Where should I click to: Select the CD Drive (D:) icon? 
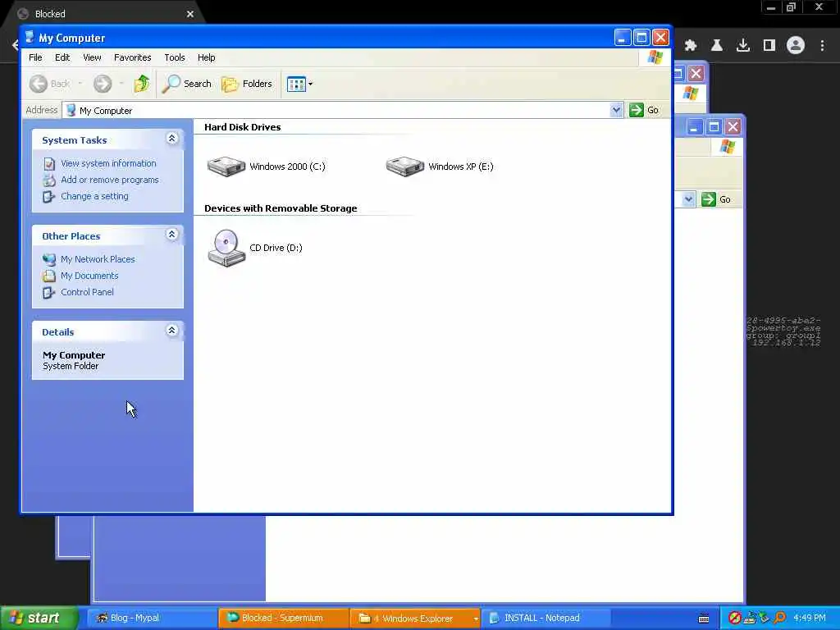[226, 248]
